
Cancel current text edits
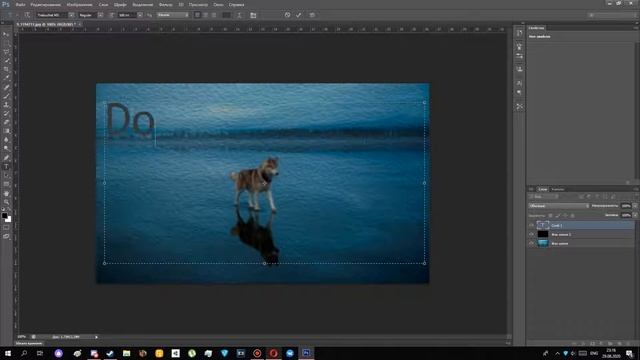(287, 15)
